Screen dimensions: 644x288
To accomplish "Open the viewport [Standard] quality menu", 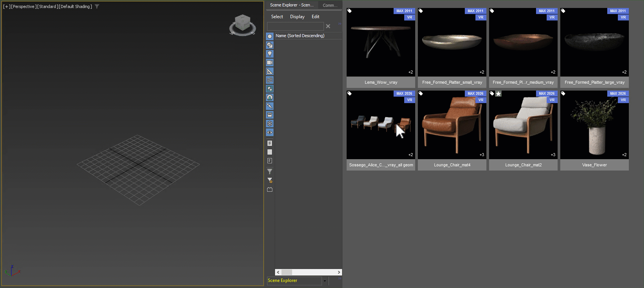I will click(x=48, y=6).
